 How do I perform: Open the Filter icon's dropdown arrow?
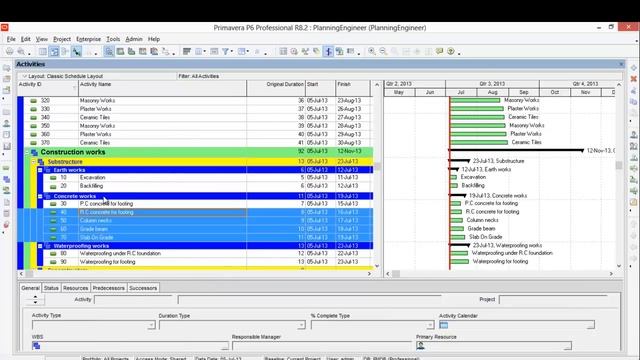[x=232, y=51]
